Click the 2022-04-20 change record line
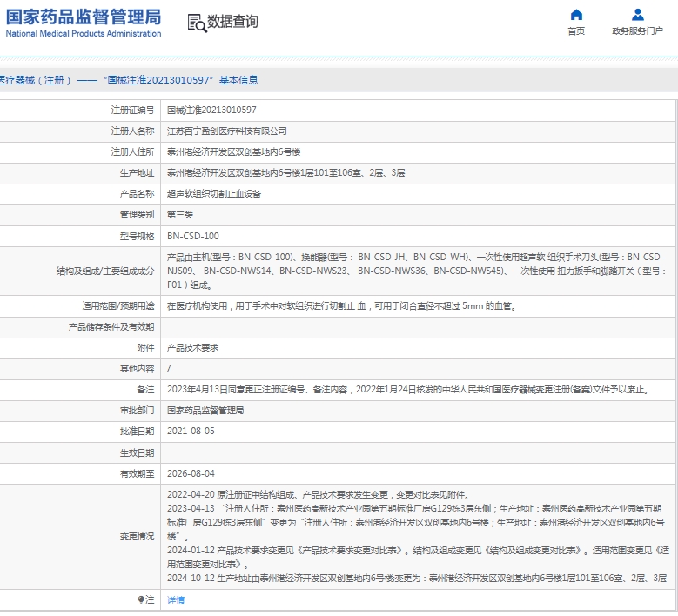This screenshot has width=678, height=616. point(319,495)
